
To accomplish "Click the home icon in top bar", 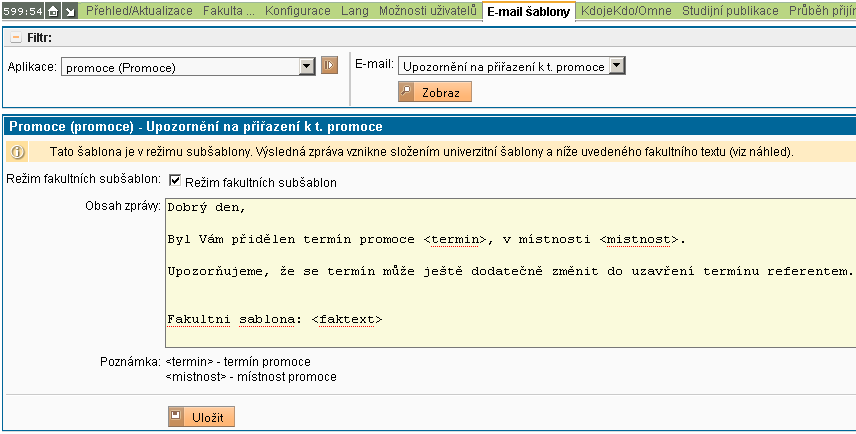I will tap(53, 12).
